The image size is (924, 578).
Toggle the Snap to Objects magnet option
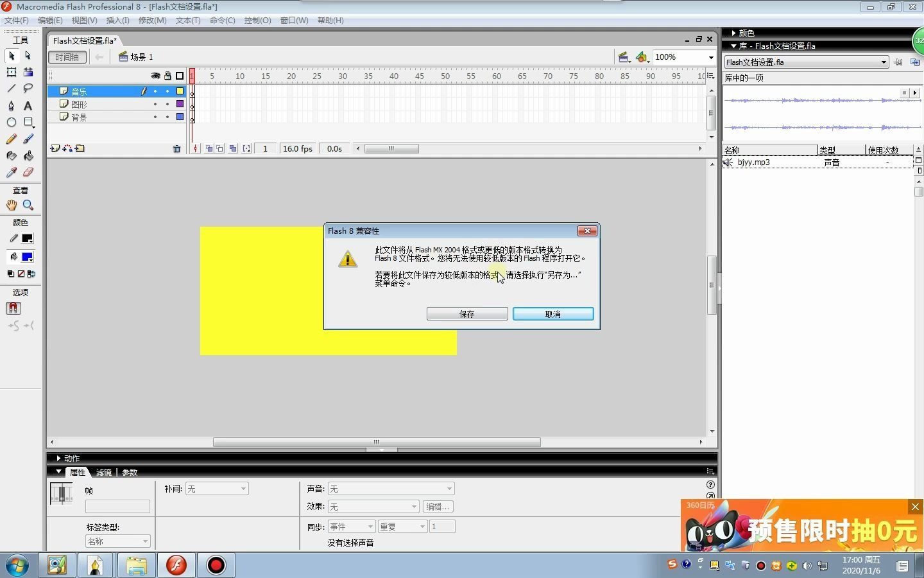[x=13, y=308]
